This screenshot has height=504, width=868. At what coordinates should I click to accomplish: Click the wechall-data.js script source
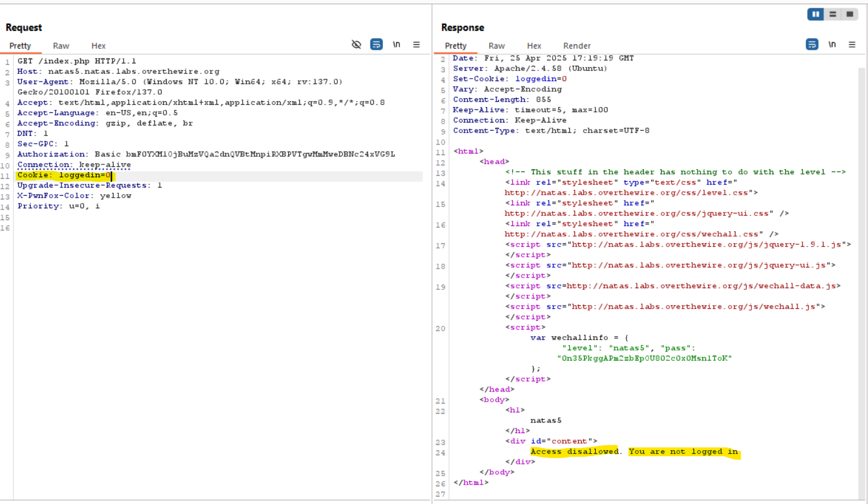point(701,286)
